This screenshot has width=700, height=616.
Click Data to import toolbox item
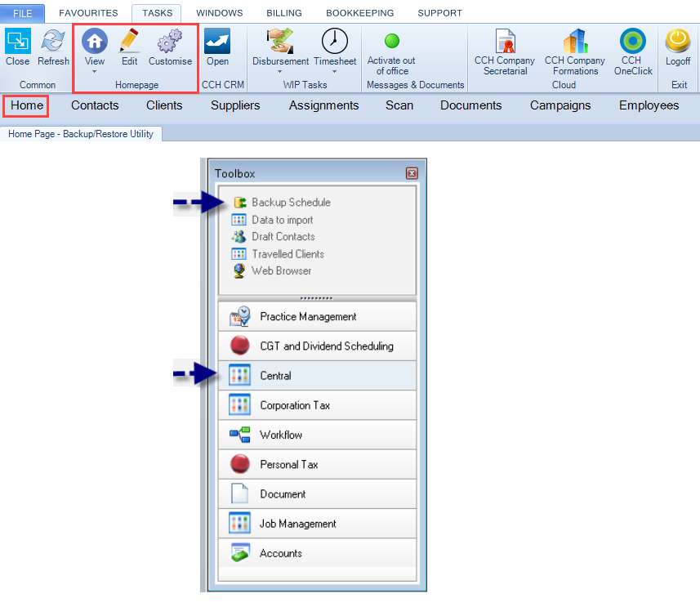click(x=272, y=220)
